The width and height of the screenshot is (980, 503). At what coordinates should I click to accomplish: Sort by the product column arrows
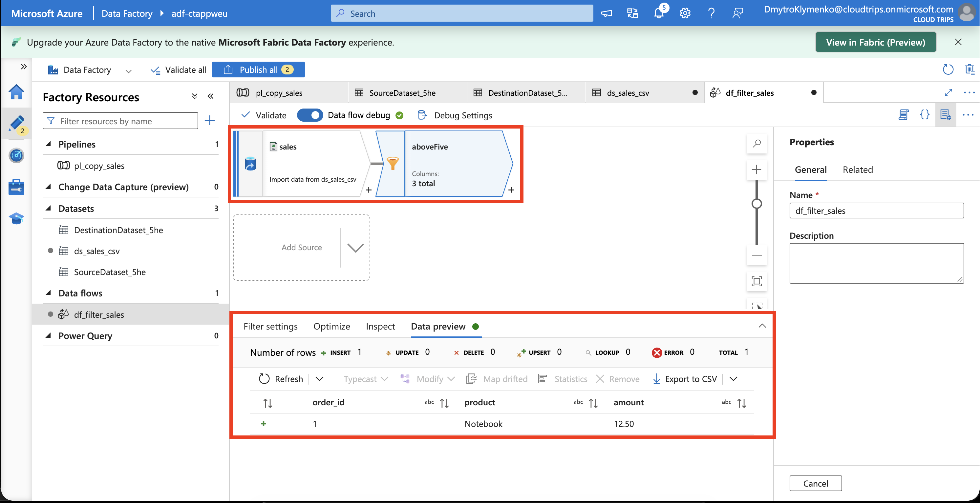(x=593, y=403)
